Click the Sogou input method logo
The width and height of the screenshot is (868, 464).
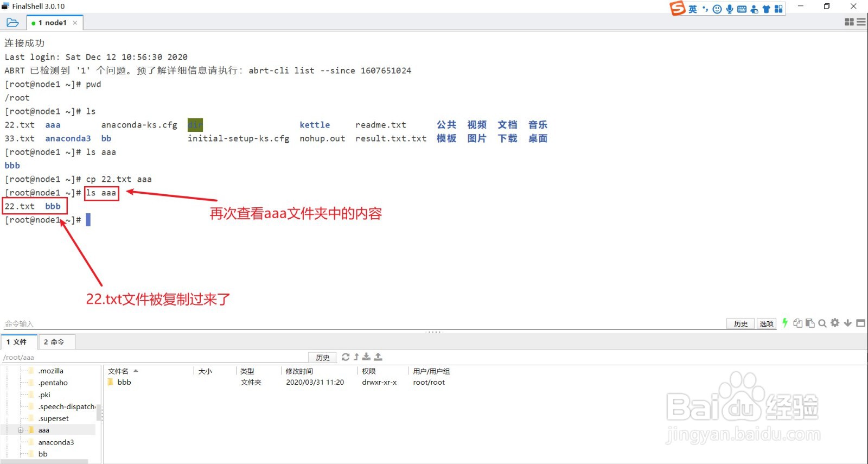677,8
